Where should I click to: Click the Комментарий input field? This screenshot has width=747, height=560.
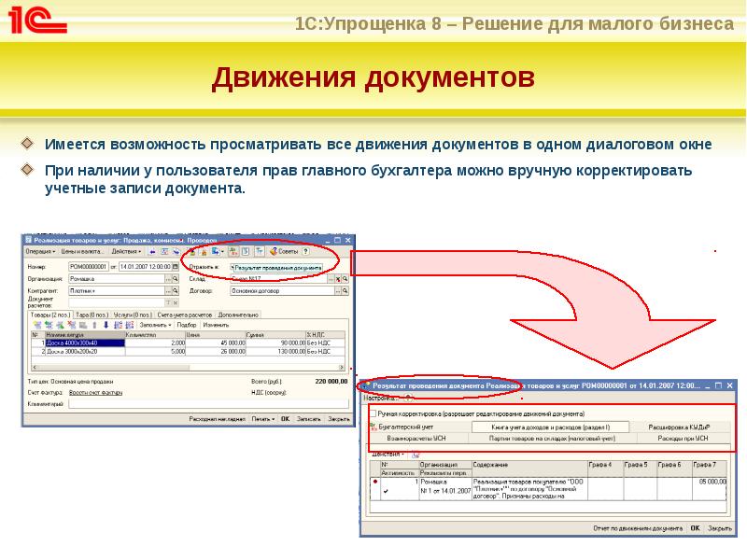(208, 404)
